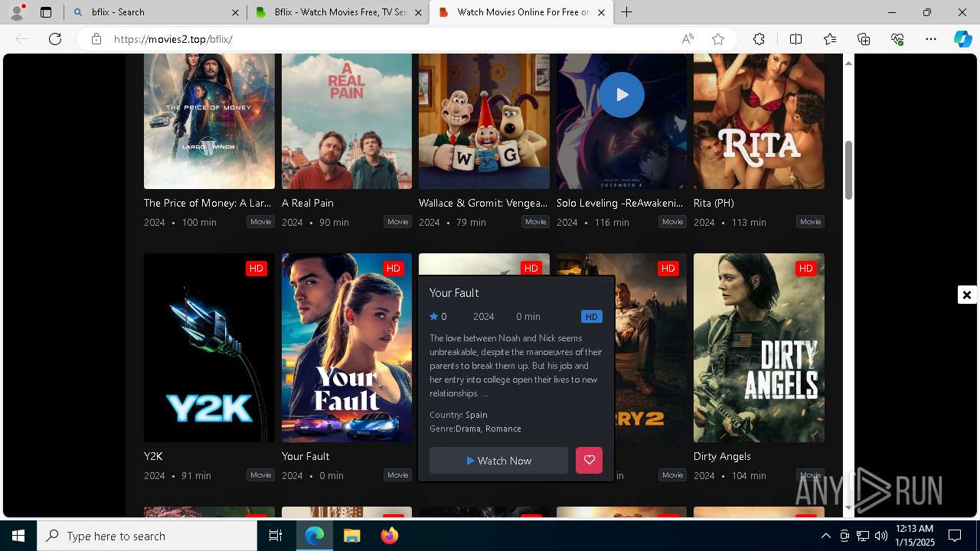Open the Collections icon
This screenshot has height=551, width=980.
pos(864,39)
